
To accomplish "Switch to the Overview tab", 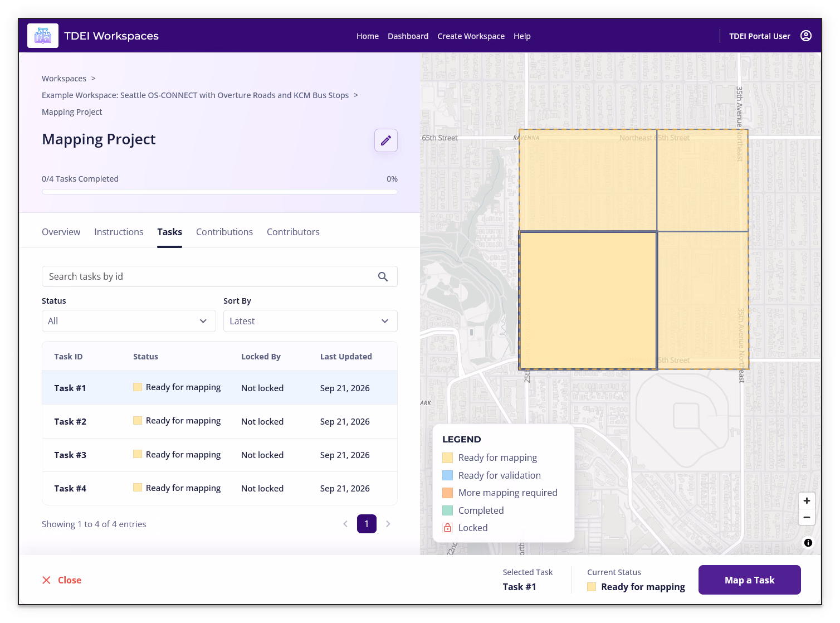I will 61,232.
